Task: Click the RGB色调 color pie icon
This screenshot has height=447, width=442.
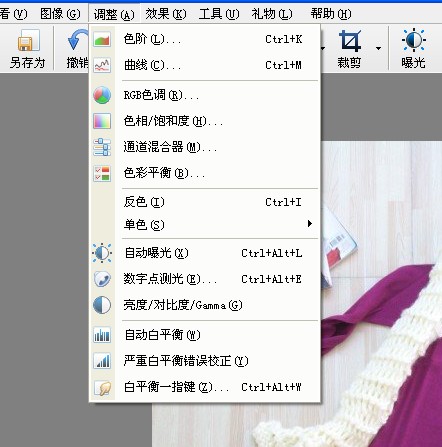Action: 102,95
